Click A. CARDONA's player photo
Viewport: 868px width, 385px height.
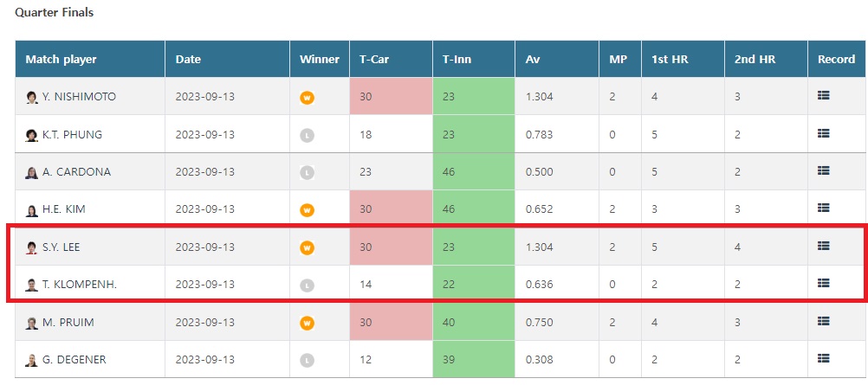[32, 172]
